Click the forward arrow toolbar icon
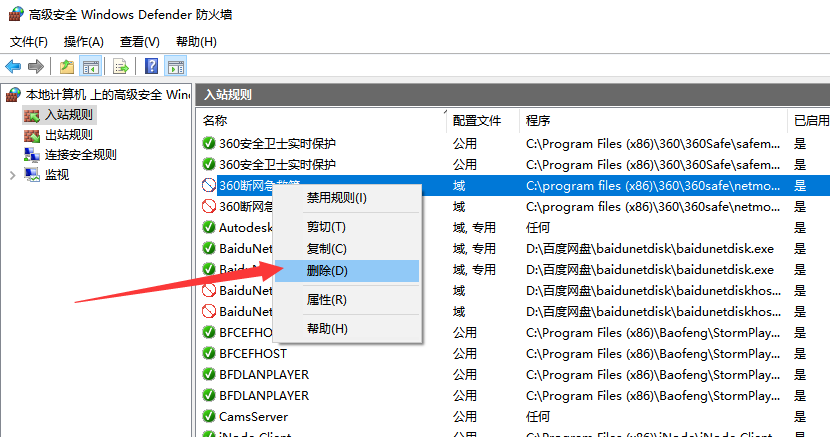Image resolution: width=830 pixels, height=437 pixels. pos(35,67)
